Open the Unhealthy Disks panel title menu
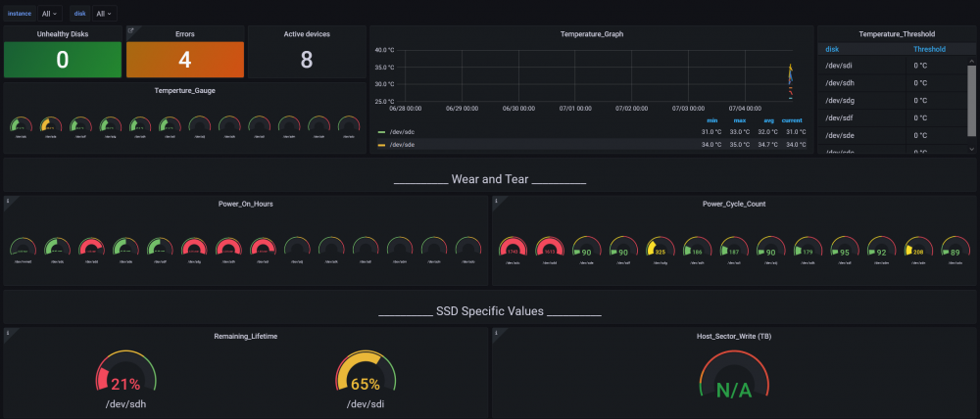The width and height of the screenshot is (980, 419). pos(63,34)
